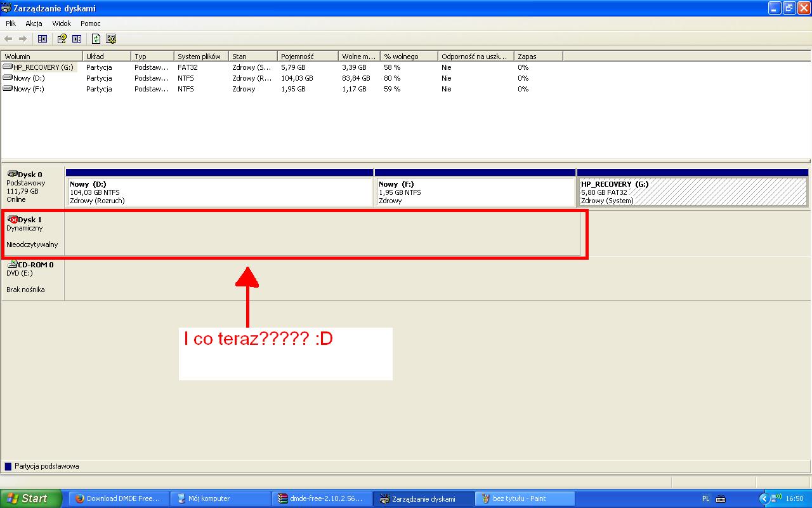This screenshot has height=508, width=812.
Task: Click the 58 % free cell
Action: tap(392, 67)
